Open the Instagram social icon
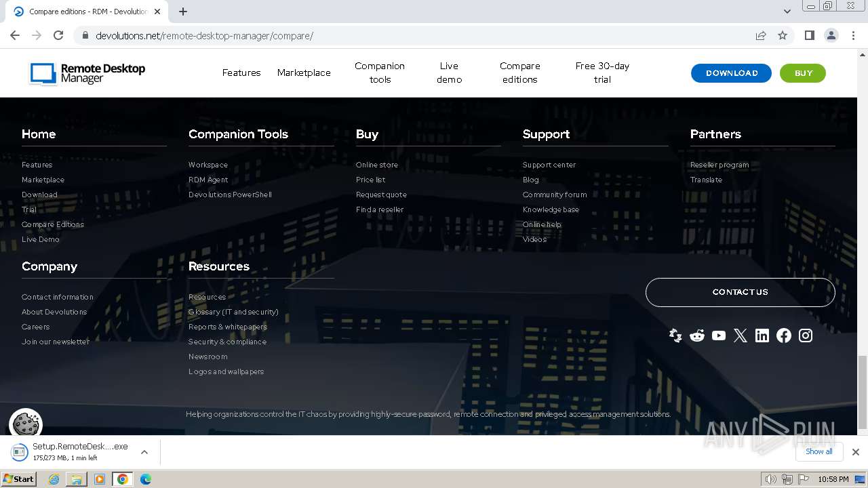The width and height of the screenshot is (868, 488). tap(806, 335)
